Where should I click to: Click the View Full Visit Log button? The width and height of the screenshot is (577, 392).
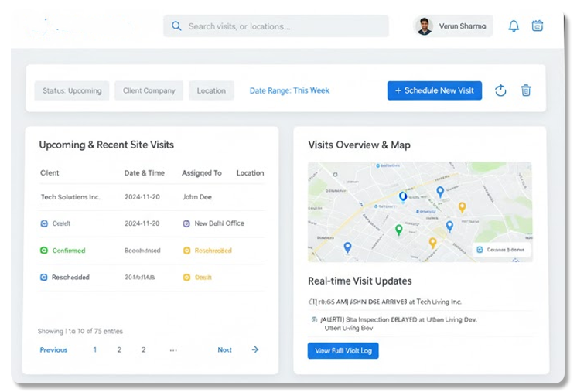point(343,351)
